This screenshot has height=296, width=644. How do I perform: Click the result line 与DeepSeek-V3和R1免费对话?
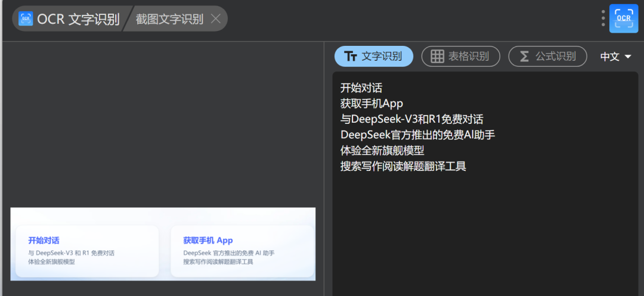[x=412, y=119]
